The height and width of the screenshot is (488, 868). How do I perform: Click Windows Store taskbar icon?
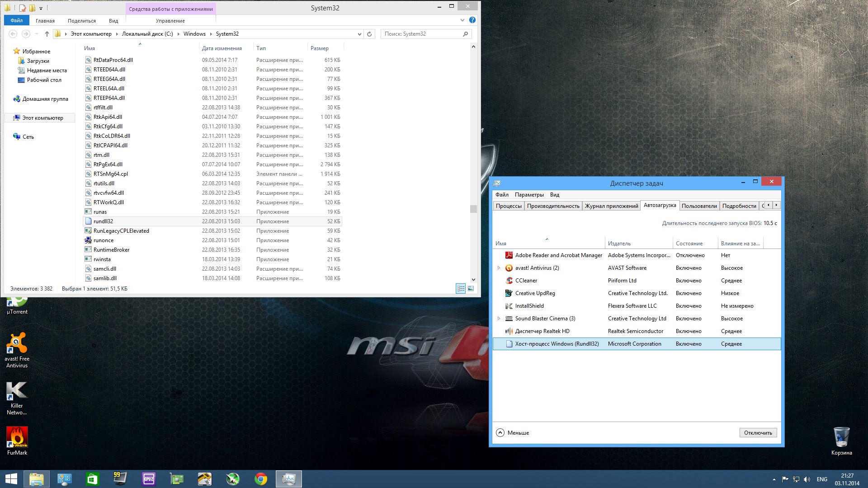[92, 479]
